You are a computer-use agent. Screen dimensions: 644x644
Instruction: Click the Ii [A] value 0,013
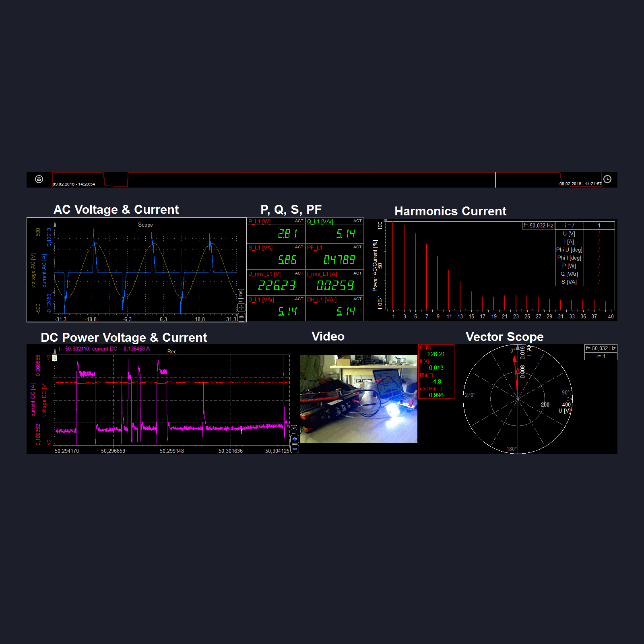pos(436,368)
